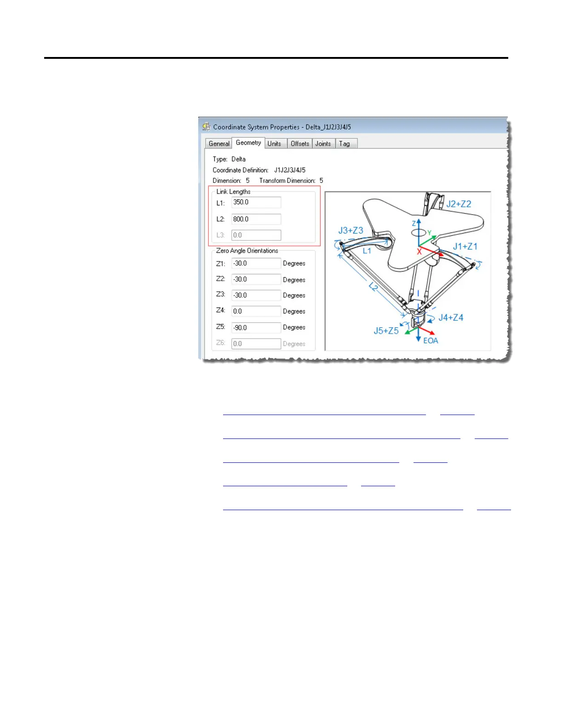Viewport: 563px width, 728px height.
Task: Click the 'Link Lengths' group label
Action: point(234,192)
